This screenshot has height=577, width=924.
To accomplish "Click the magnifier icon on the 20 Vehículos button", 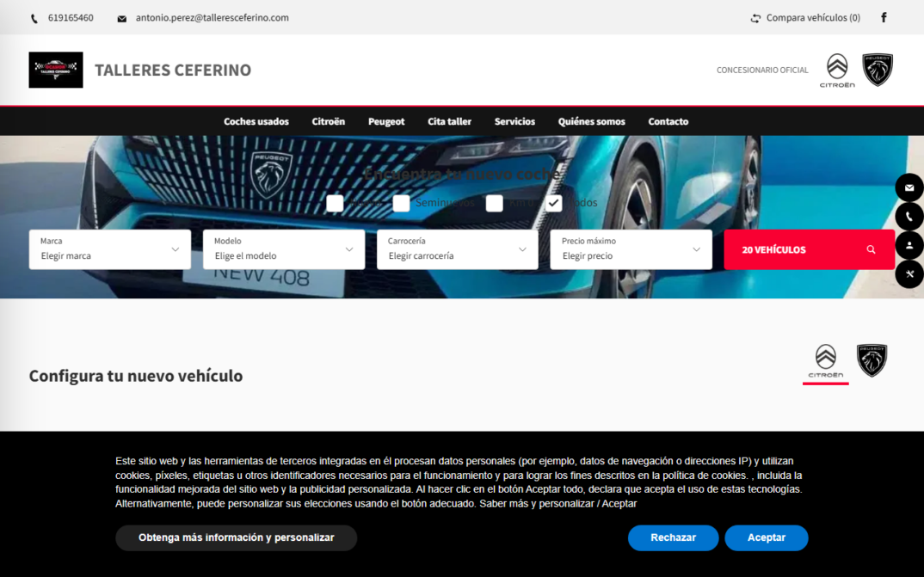I will point(871,249).
